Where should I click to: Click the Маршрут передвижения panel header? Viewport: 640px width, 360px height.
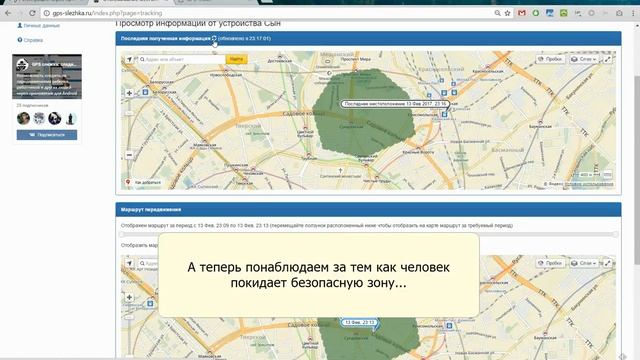click(x=368, y=209)
